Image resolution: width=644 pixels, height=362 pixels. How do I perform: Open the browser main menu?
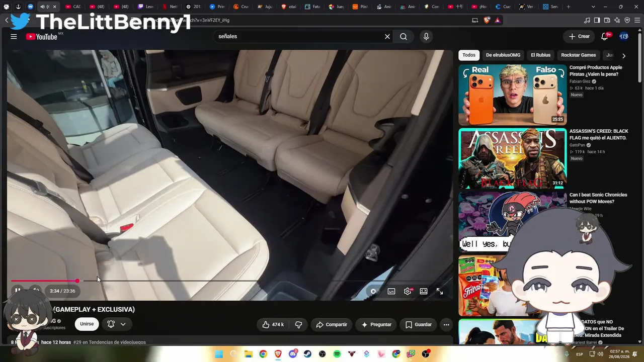637,20
